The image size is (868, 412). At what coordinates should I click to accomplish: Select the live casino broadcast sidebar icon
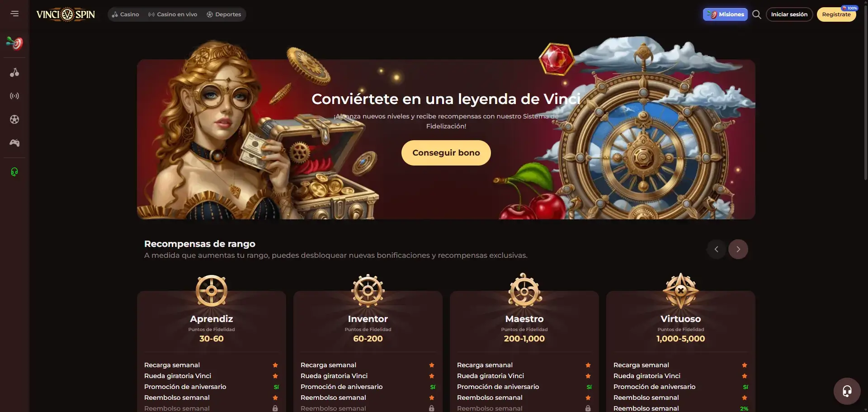click(x=14, y=96)
